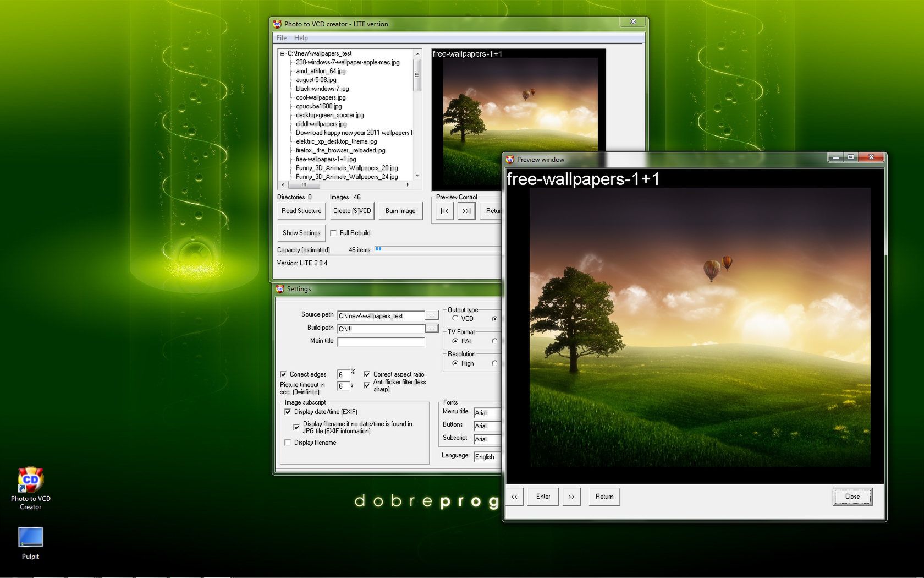Launch Photo to VCD Creator desktop icon

pos(30,479)
